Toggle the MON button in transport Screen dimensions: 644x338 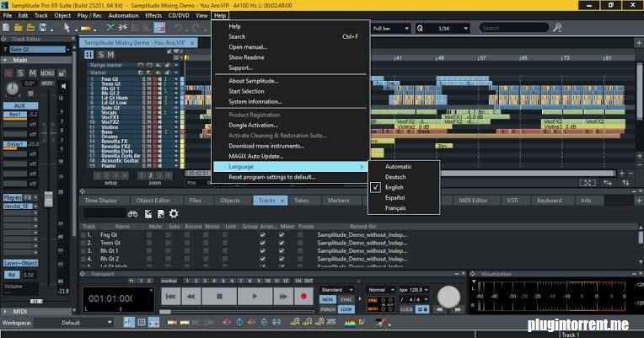(x=327, y=300)
